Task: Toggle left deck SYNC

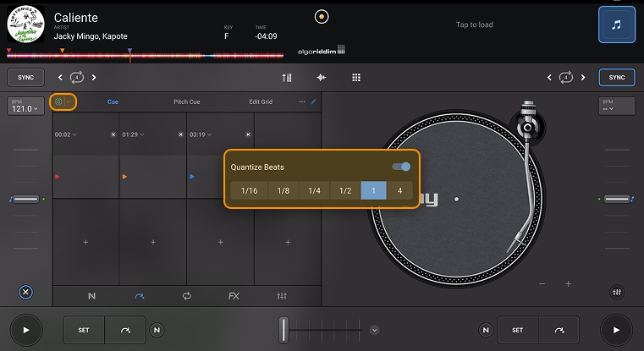Action: (26, 77)
